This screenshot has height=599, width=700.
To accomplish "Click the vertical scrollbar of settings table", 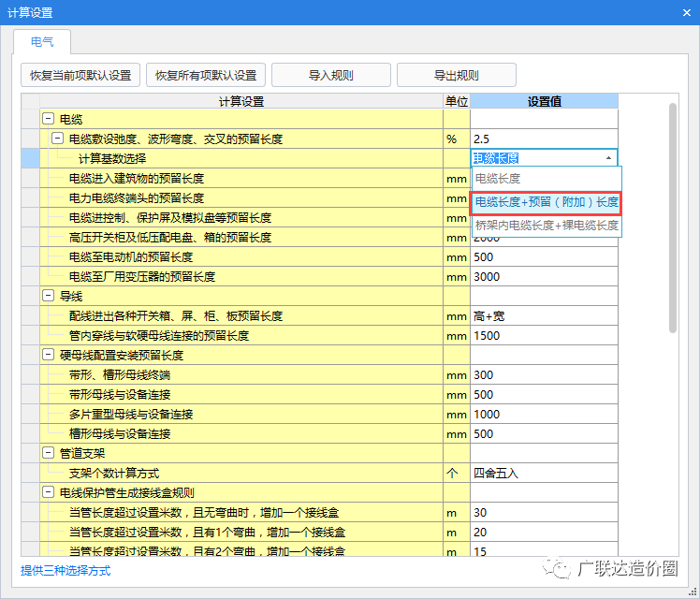I will 672,215.
